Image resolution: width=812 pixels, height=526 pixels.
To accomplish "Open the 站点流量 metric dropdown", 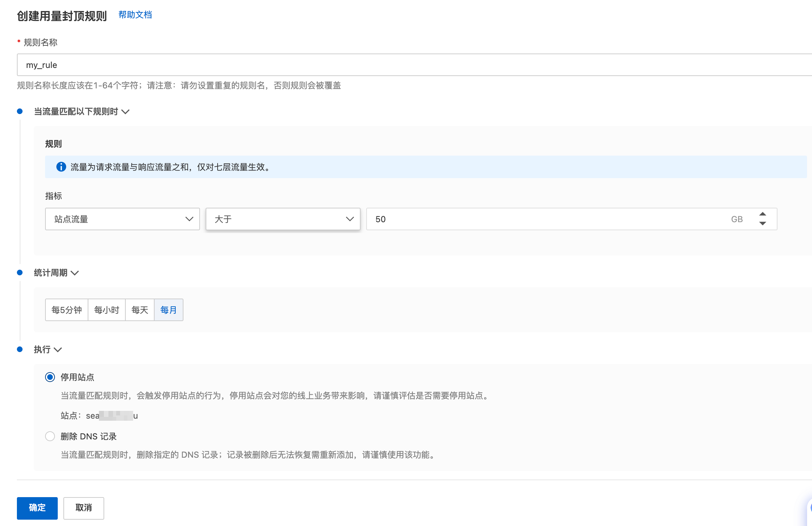I will [122, 219].
